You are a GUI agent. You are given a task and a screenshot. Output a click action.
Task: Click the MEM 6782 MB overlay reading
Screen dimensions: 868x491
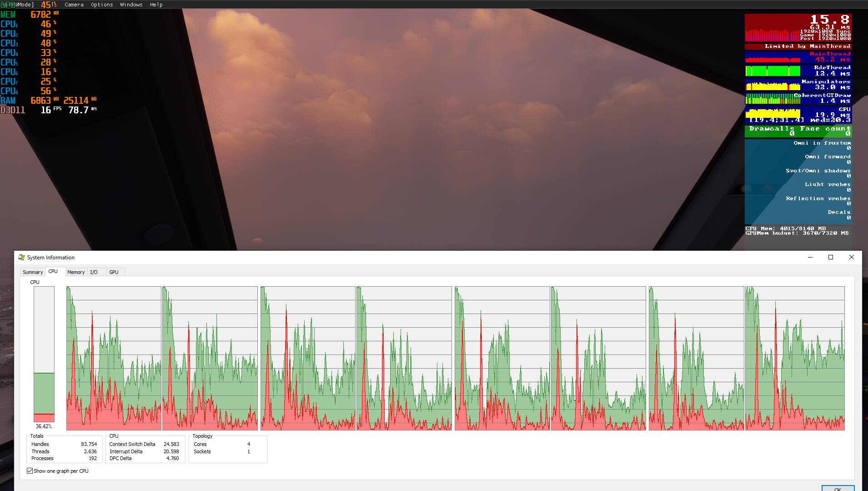30,15
